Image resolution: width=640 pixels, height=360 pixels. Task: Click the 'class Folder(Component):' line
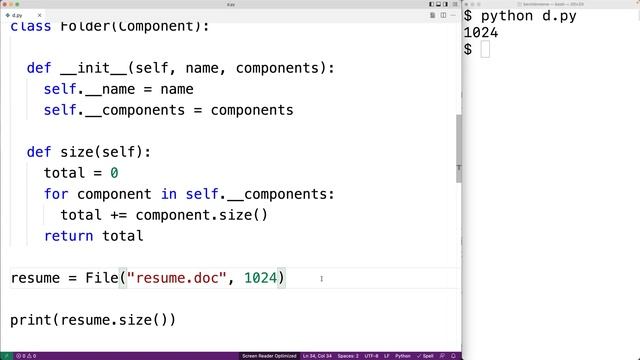(110, 27)
